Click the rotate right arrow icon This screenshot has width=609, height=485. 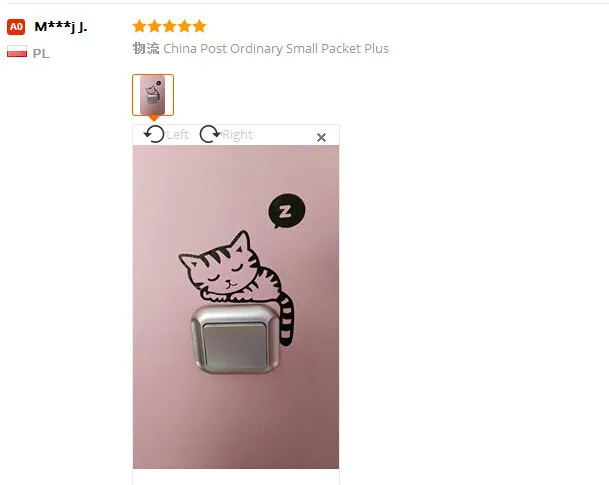click(210, 134)
